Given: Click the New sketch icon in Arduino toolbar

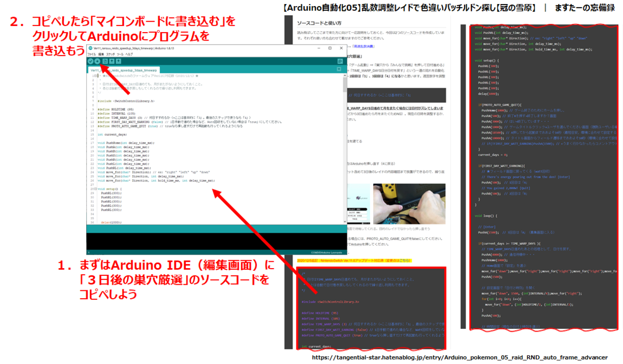Looking at the screenshot, I should [x=105, y=61].
